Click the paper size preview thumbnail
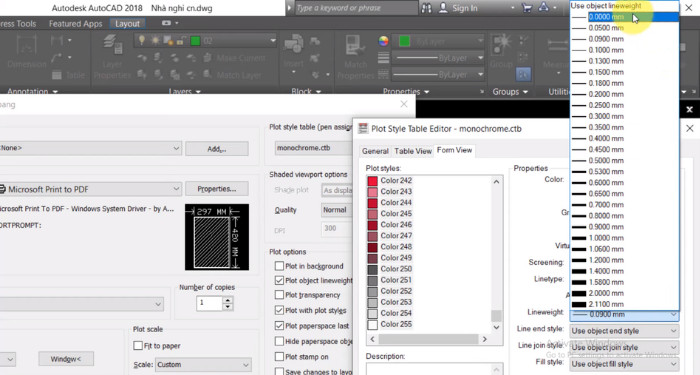The width and height of the screenshot is (700, 375). click(217, 237)
